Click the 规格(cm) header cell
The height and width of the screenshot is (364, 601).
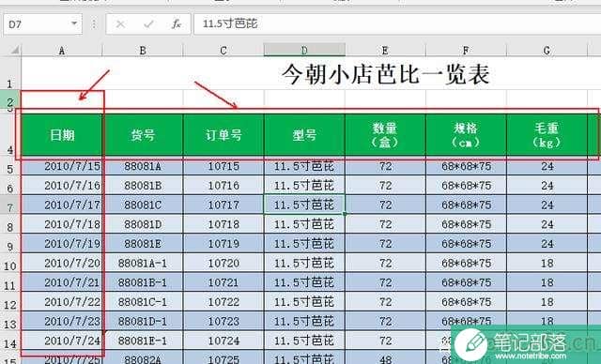(466, 135)
